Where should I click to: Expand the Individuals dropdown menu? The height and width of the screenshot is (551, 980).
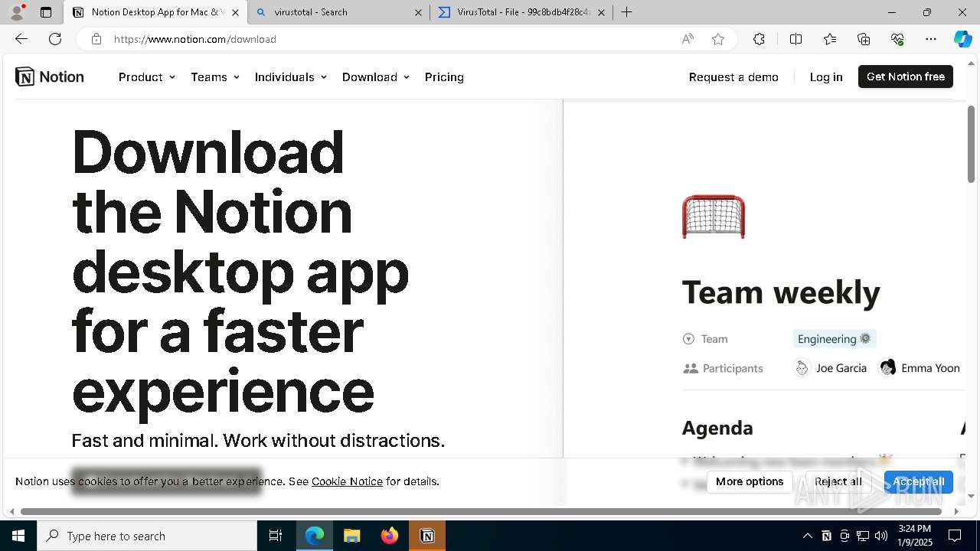(291, 77)
